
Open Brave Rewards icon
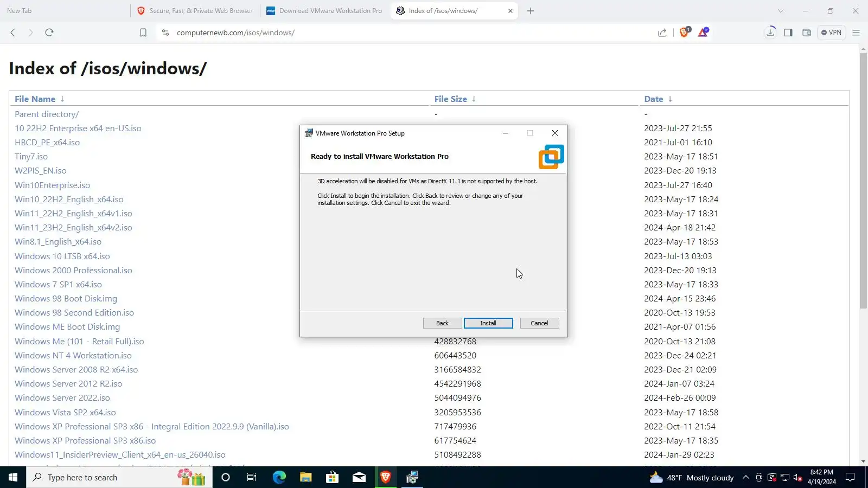[704, 32]
